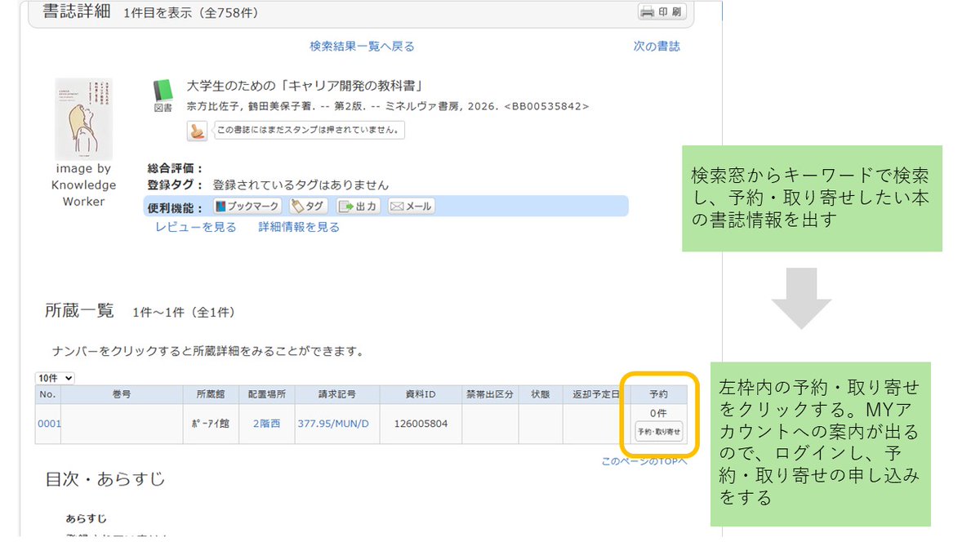Open レビューを見る link

pos(196,228)
